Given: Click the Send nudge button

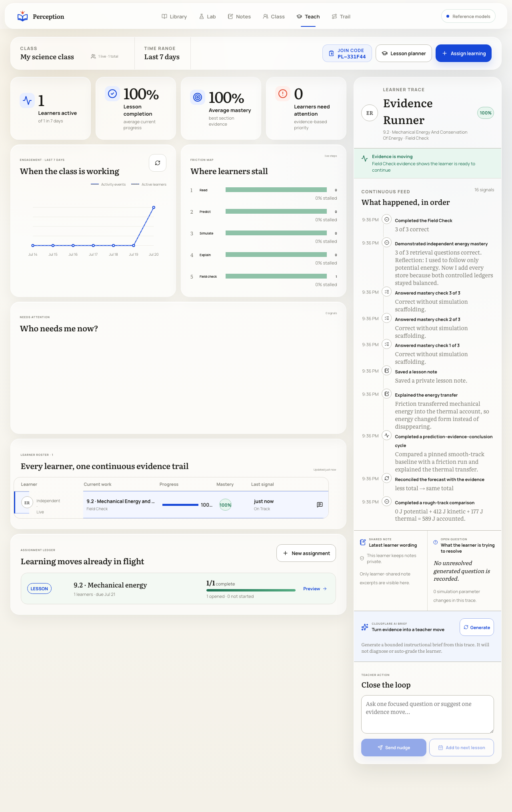Looking at the screenshot, I should 394,748.
